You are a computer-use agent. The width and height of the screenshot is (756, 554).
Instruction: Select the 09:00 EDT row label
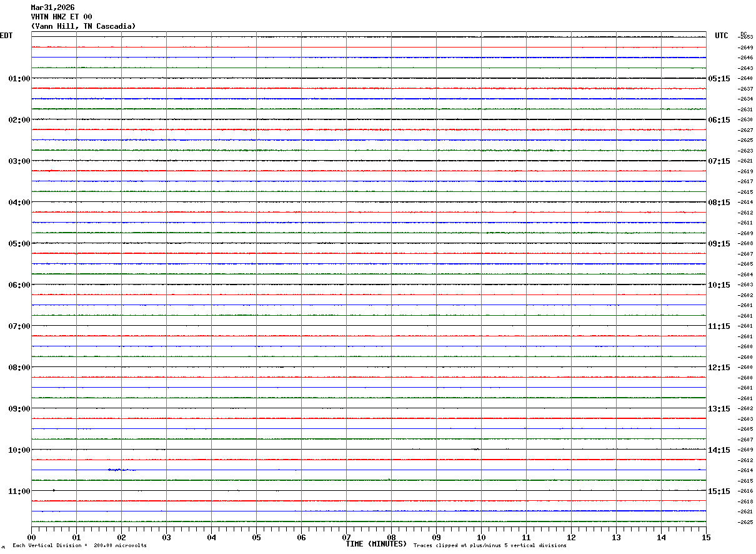pyautogui.click(x=19, y=409)
